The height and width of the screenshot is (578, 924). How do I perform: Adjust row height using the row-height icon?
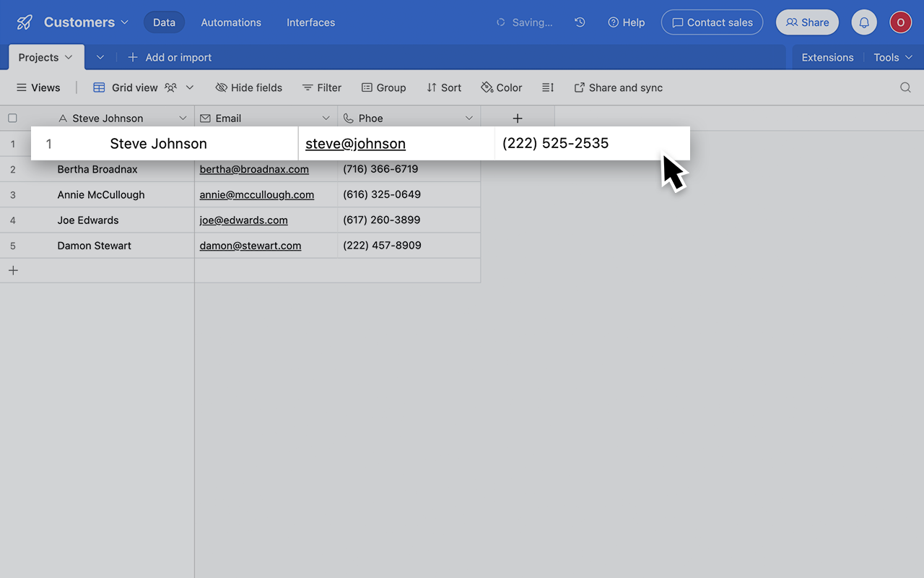pyautogui.click(x=547, y=87)
